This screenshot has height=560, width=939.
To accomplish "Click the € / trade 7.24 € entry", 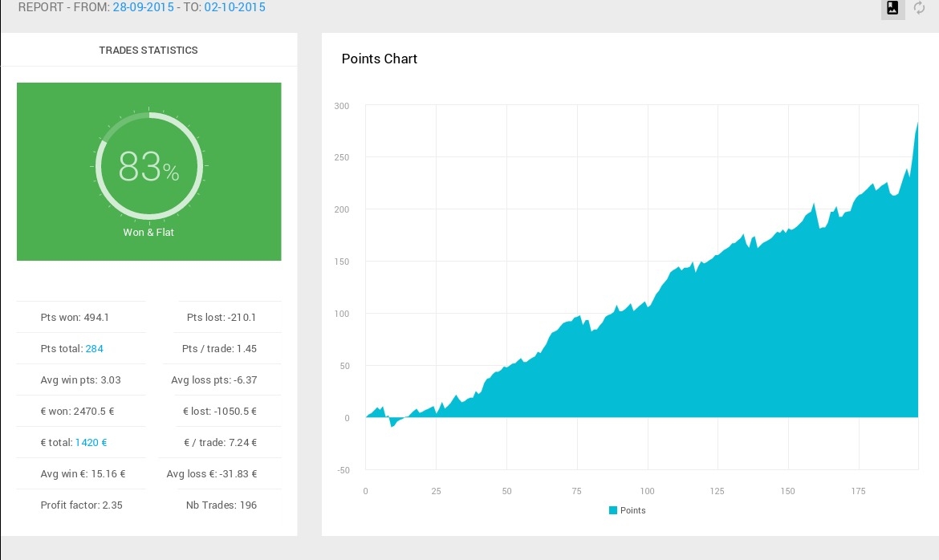I will coord(220,443).
